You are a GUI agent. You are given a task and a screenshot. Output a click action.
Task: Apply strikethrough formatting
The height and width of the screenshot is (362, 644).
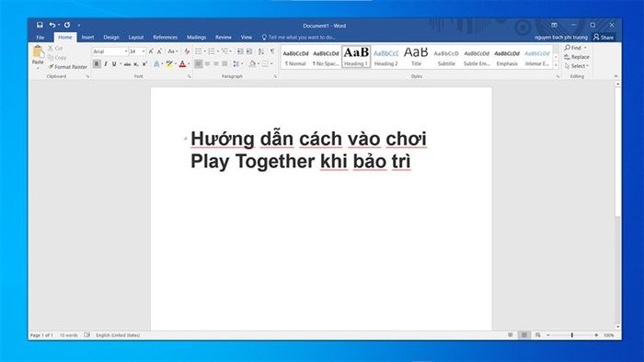click(127, 64)
